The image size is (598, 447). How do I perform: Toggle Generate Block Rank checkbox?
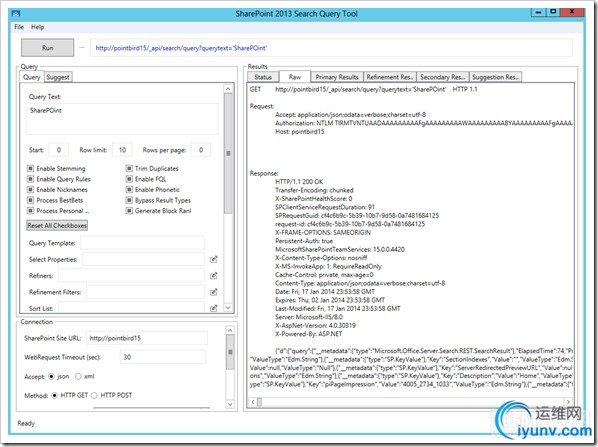129,211
